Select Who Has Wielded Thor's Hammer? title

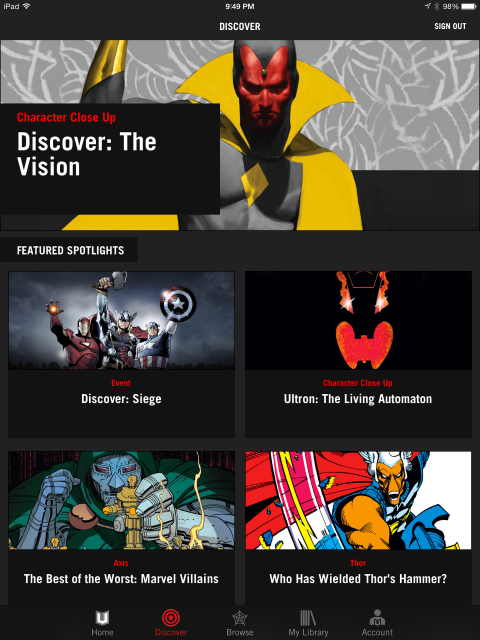(358, 579)
